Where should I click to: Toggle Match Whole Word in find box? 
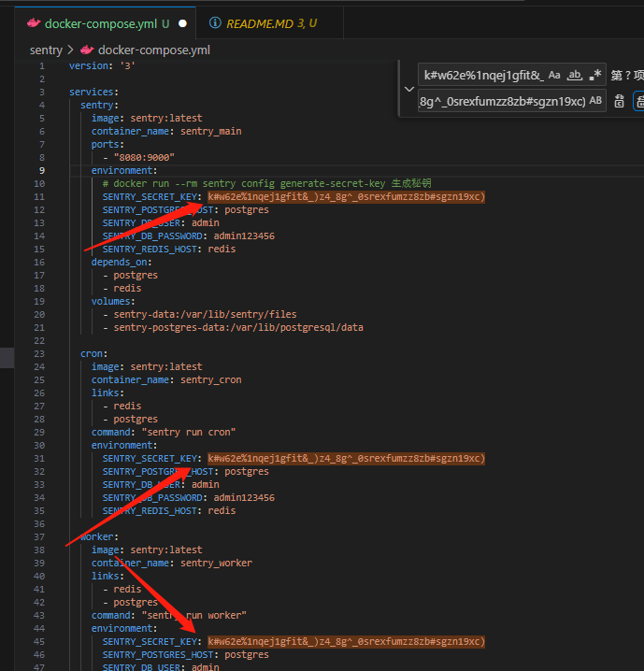pos(575,76)
